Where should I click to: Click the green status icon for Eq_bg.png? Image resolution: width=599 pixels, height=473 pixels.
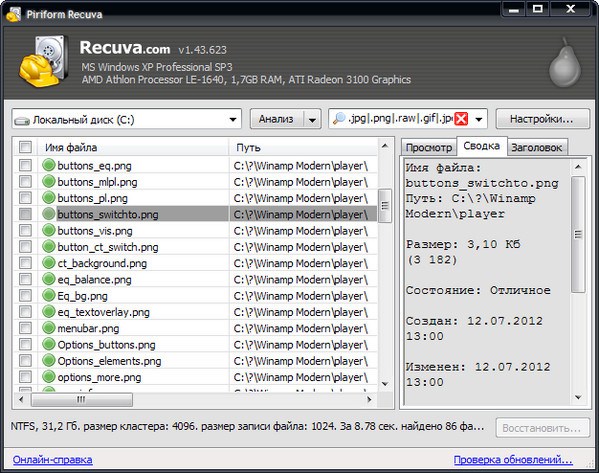(x=49, y=295)
